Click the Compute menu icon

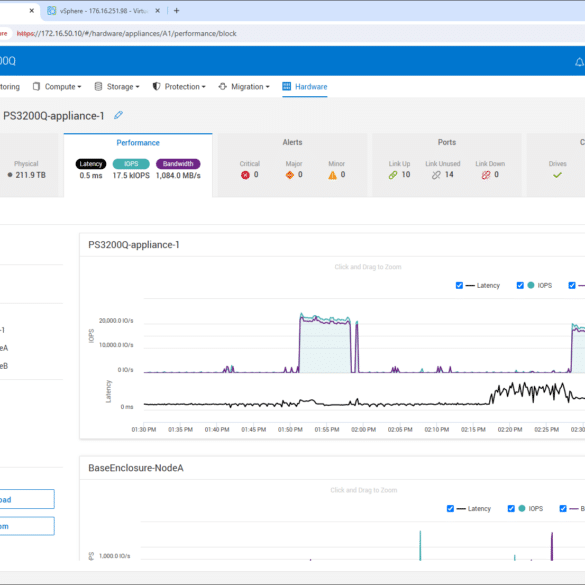tap(36, 87)
